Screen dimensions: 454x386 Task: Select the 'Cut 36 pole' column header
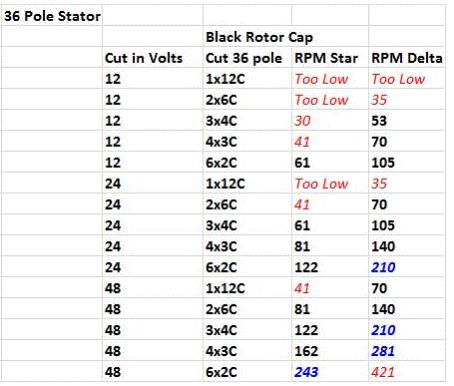[x=247, y=57]
